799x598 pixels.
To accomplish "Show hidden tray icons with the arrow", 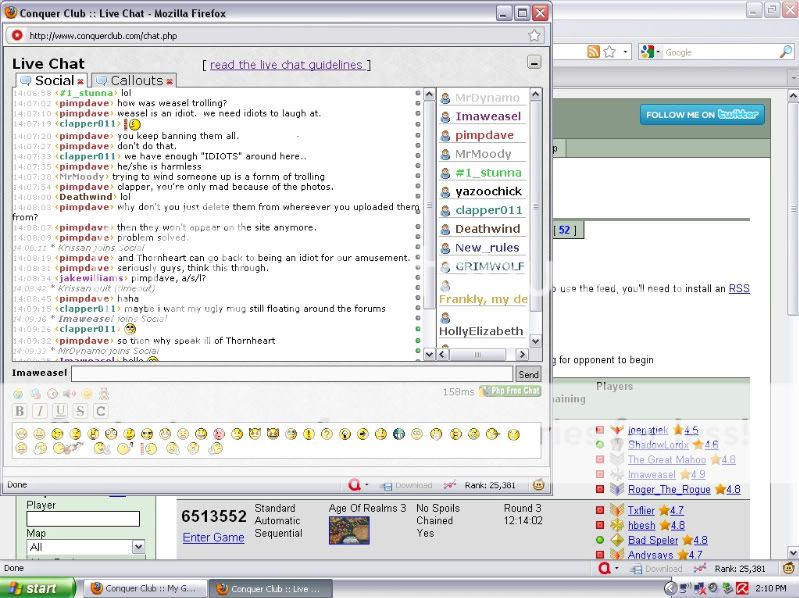I will [x=671, y=588].
